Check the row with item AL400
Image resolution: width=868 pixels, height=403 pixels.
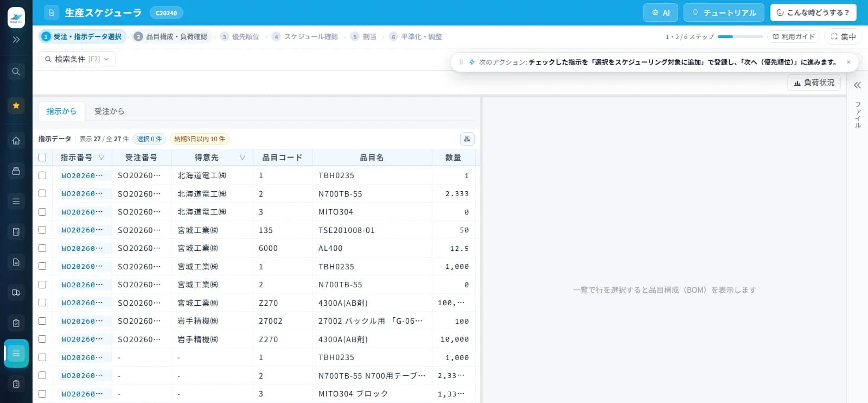(42, 248)
